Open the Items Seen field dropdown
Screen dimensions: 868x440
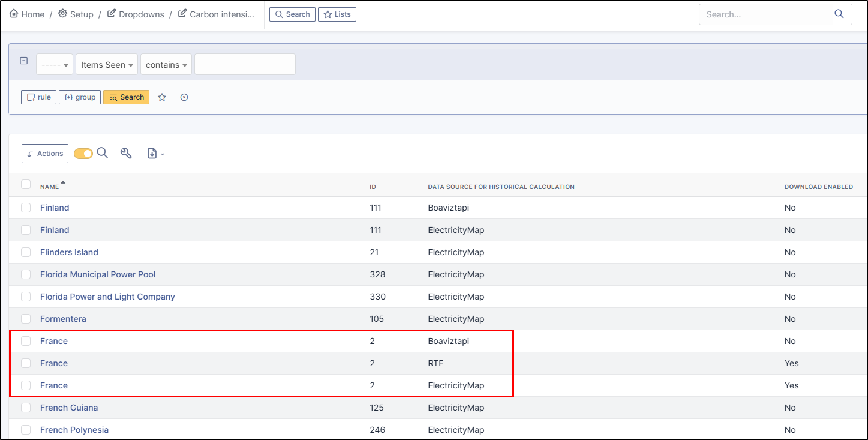(107, 65)
